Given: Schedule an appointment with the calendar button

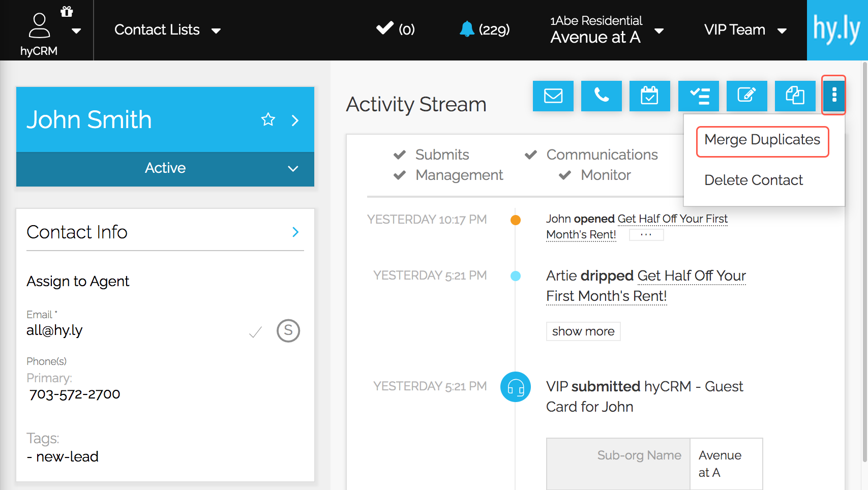Looking at the screenshot, I should click(x=649, y=96).
